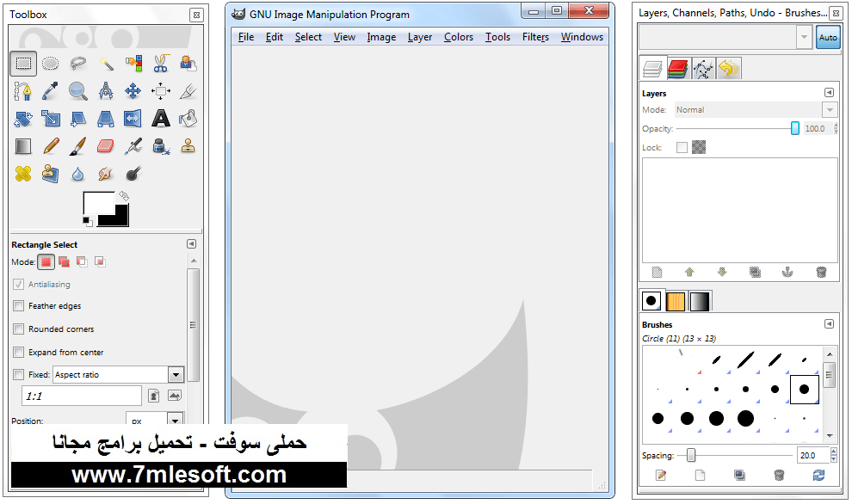Select the Eraser tool
This screenshot has width=852, height=504.
tap(106, 146)
